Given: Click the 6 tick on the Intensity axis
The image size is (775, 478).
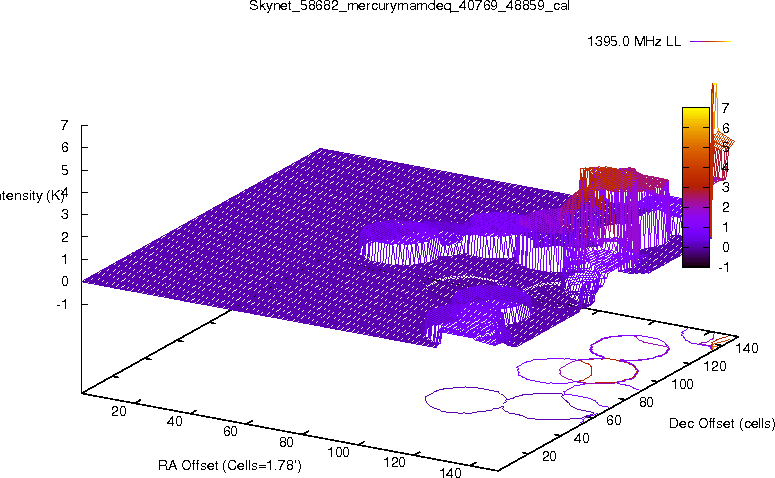Looking at the screenshot, I should coord(64,147).
